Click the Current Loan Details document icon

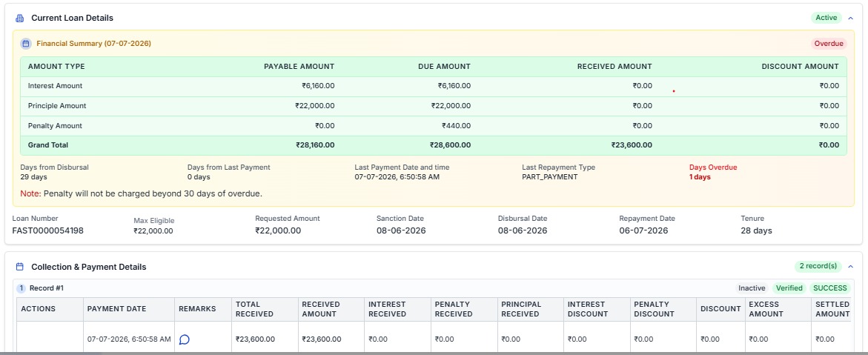click(x=20, y=19)
